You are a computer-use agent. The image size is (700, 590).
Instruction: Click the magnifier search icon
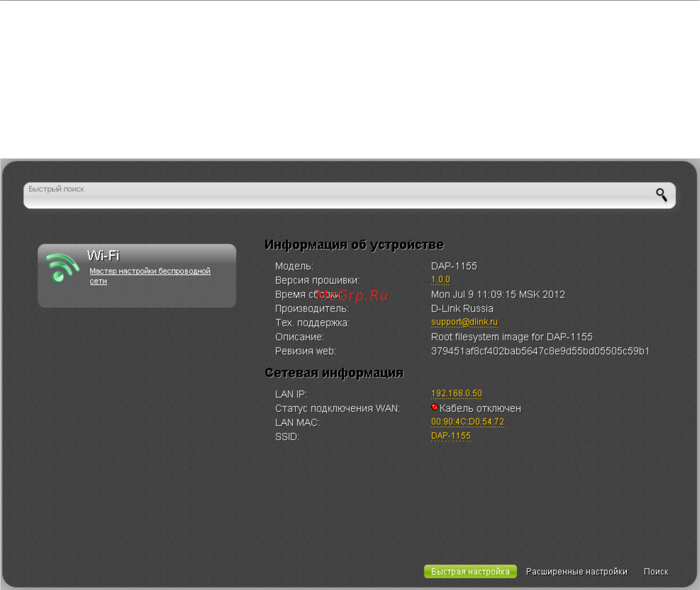662,195
